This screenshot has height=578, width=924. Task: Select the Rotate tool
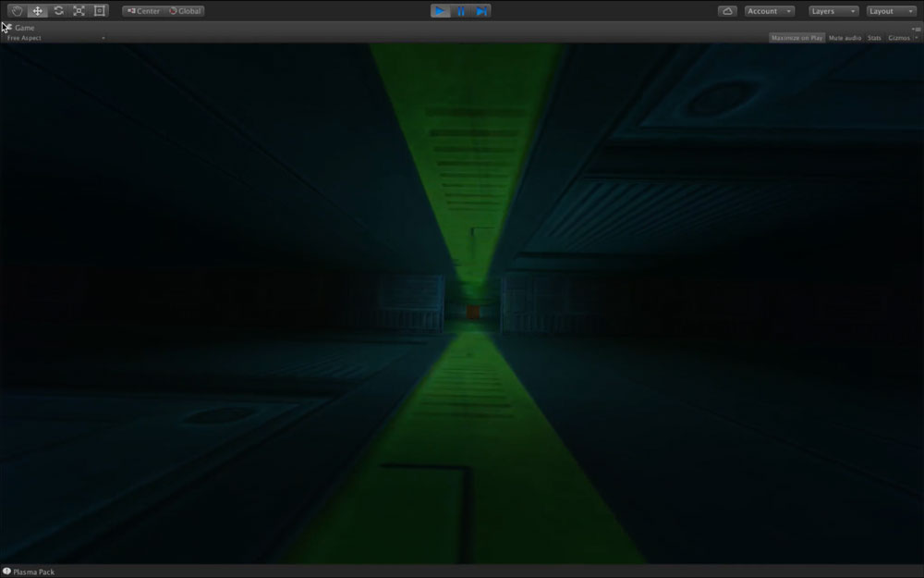pyautogui.click(x=58, y=11)
